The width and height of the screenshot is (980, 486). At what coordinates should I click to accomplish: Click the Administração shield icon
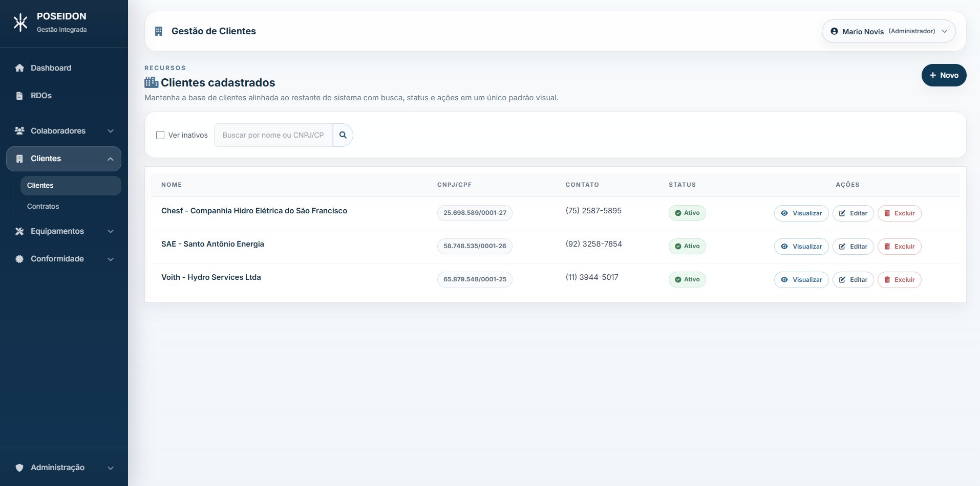19,468
